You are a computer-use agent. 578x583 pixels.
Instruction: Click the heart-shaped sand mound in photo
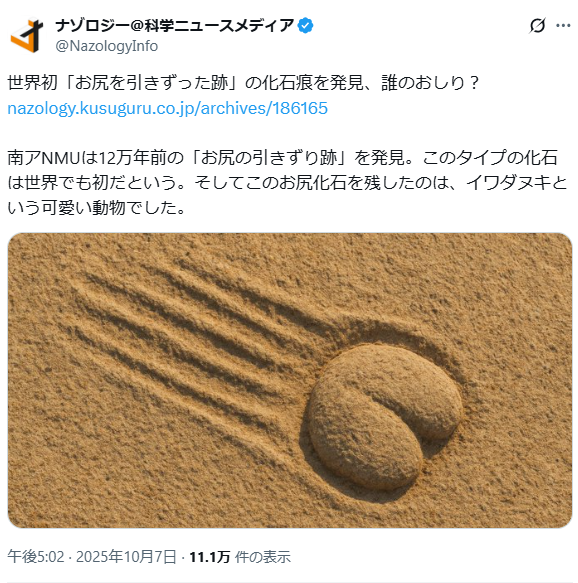point(385,415)
